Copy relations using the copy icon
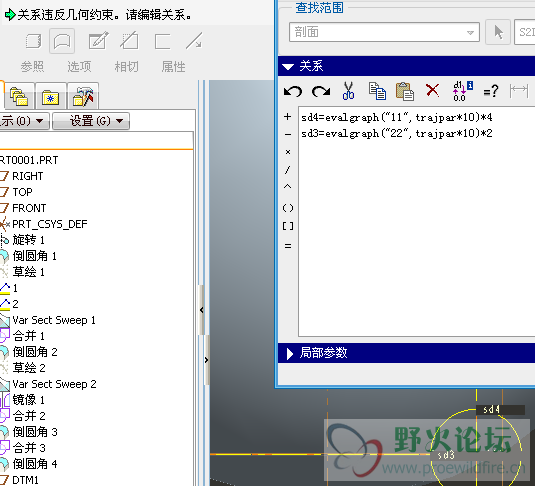 tap(377, 91)
